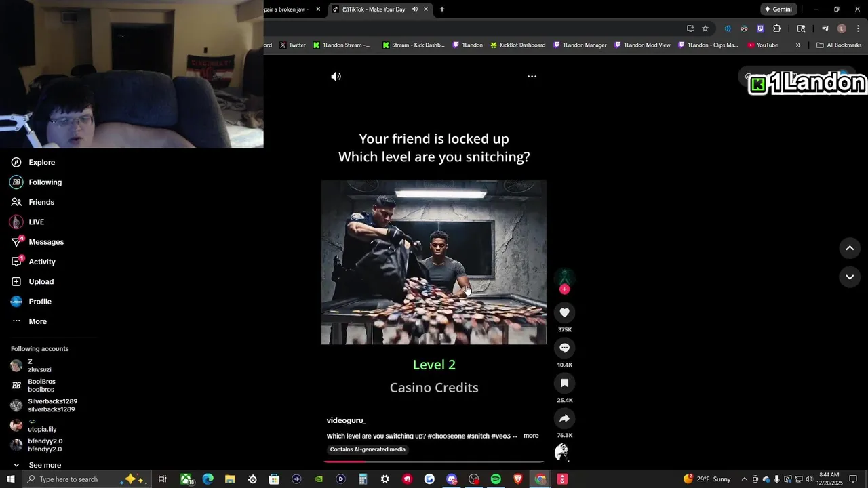This screenshot has height=488, width=868.
Task: Open Explore in the TikTok sidebar
Action: click(33, 163)
